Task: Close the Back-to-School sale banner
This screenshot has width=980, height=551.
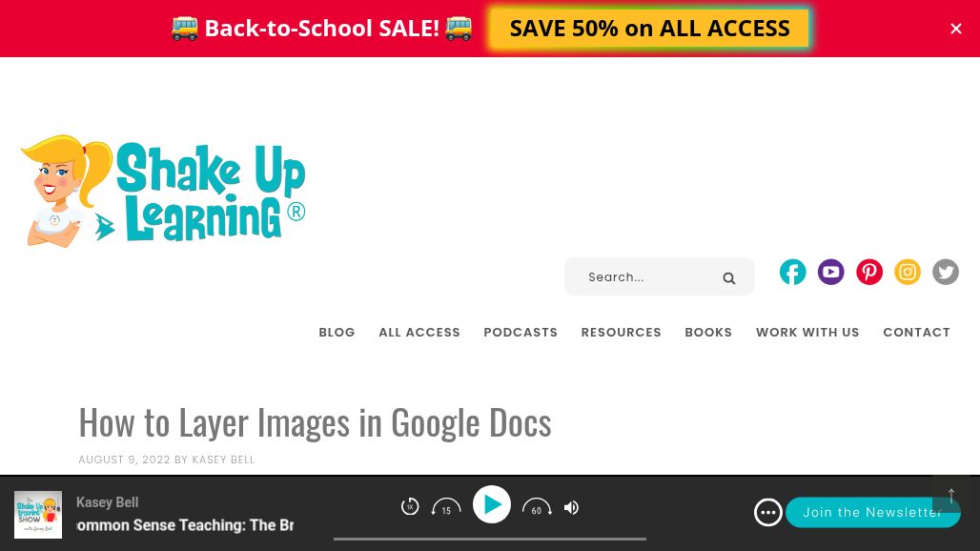Action: (x=955, y=29)
